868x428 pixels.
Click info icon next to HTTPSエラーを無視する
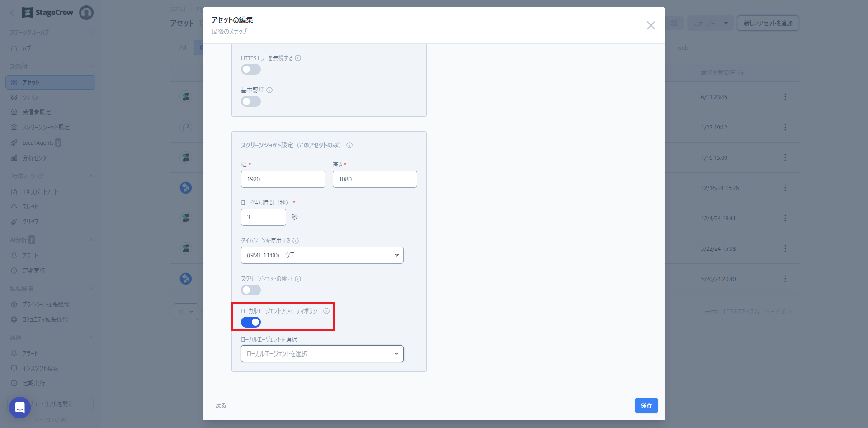pyautogui.click(x=298, y=58)
